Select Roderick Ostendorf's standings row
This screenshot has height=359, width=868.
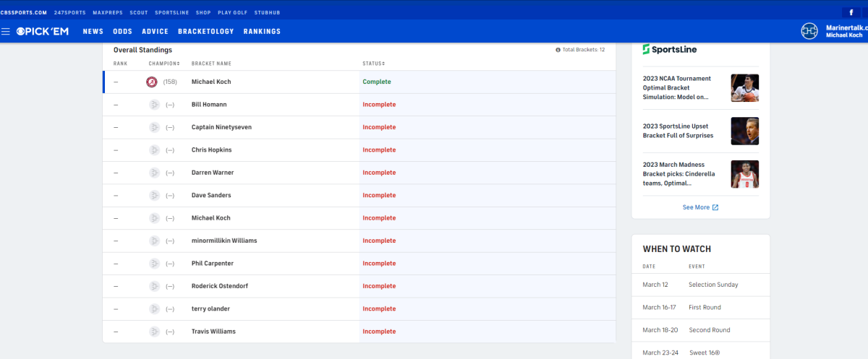(359, 286)
